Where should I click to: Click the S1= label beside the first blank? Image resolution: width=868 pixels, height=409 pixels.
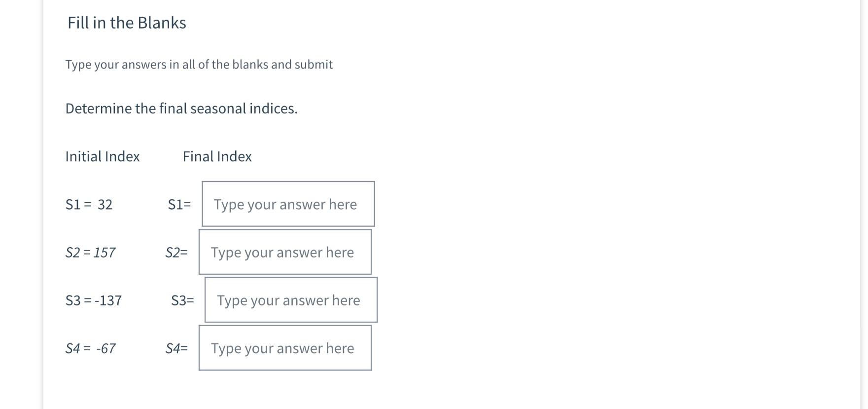click(180, 204)
